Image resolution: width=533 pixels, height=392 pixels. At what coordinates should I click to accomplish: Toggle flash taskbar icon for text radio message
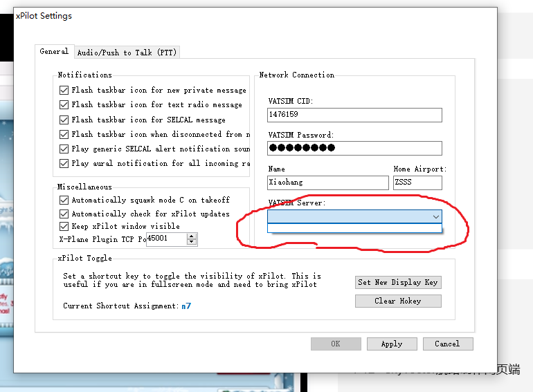point(64,105)
